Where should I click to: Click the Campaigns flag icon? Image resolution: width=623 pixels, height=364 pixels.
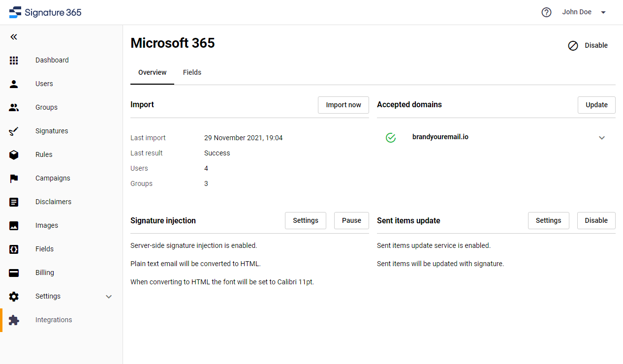(14, 178)
